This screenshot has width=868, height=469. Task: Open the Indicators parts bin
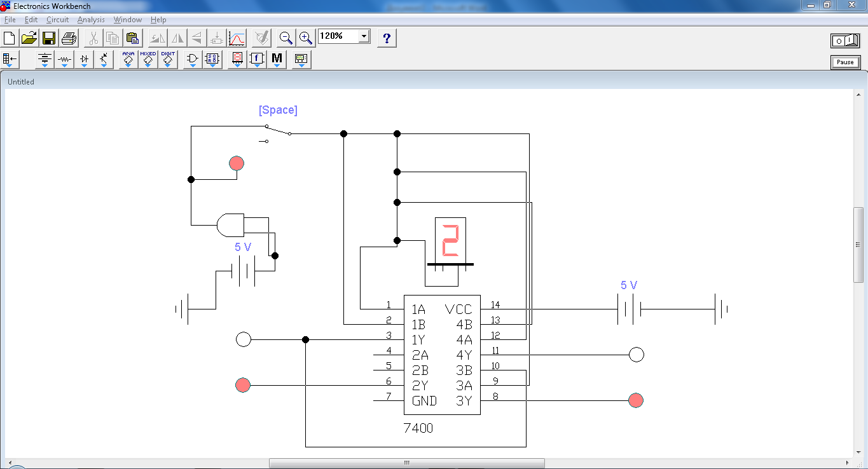click(237, 60)
